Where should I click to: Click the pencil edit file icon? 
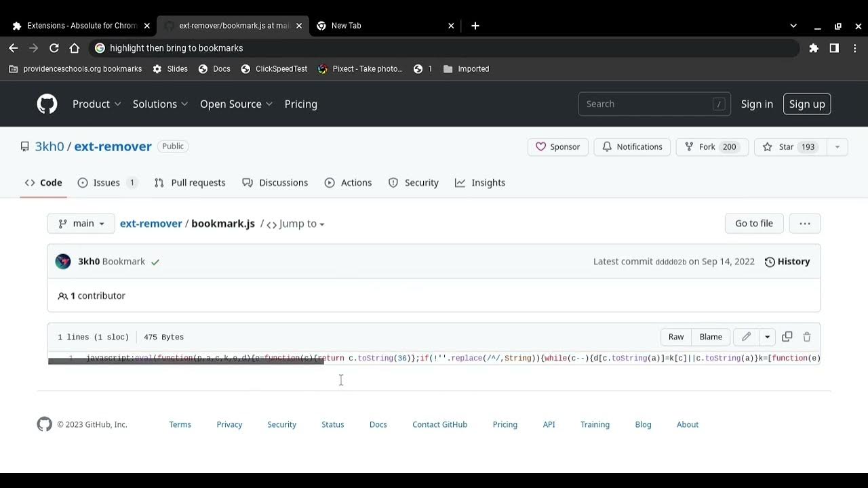pyautogui.click(x=746, y=337)
